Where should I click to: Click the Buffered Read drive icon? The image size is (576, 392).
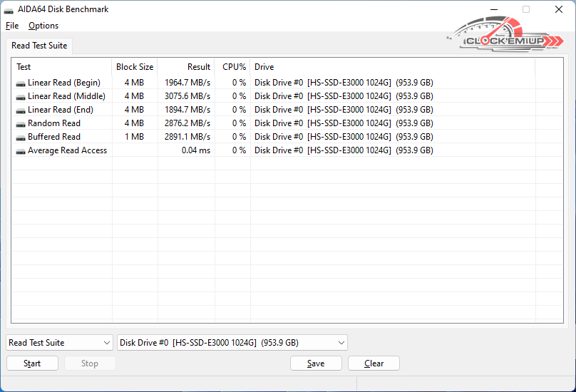pos(21,137)
